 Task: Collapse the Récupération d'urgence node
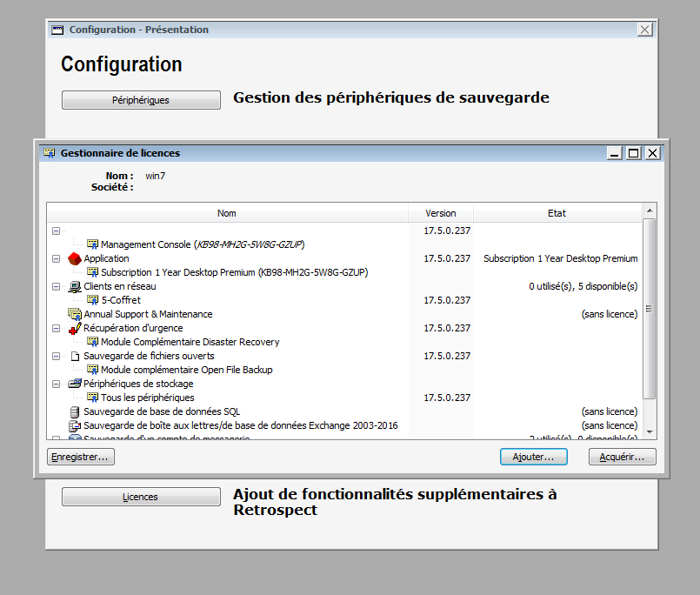(57, 328)
